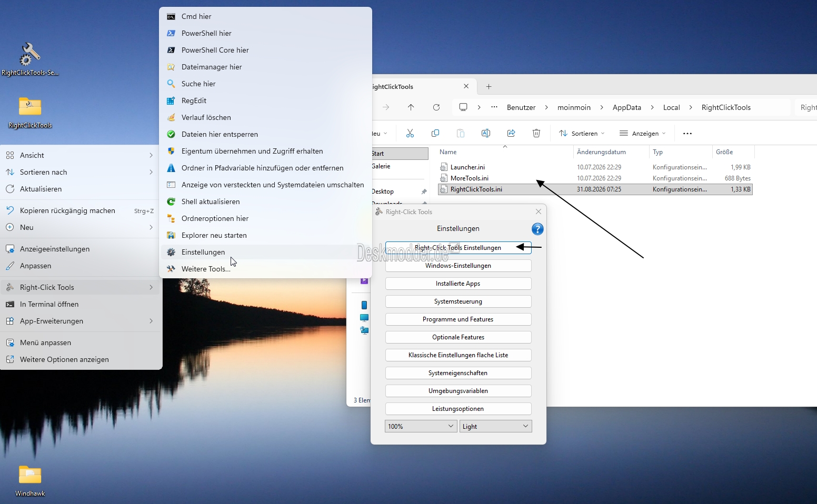Click Aktualisieren in desktop context menu
This screenshot has height=504, width=817.
81,189
